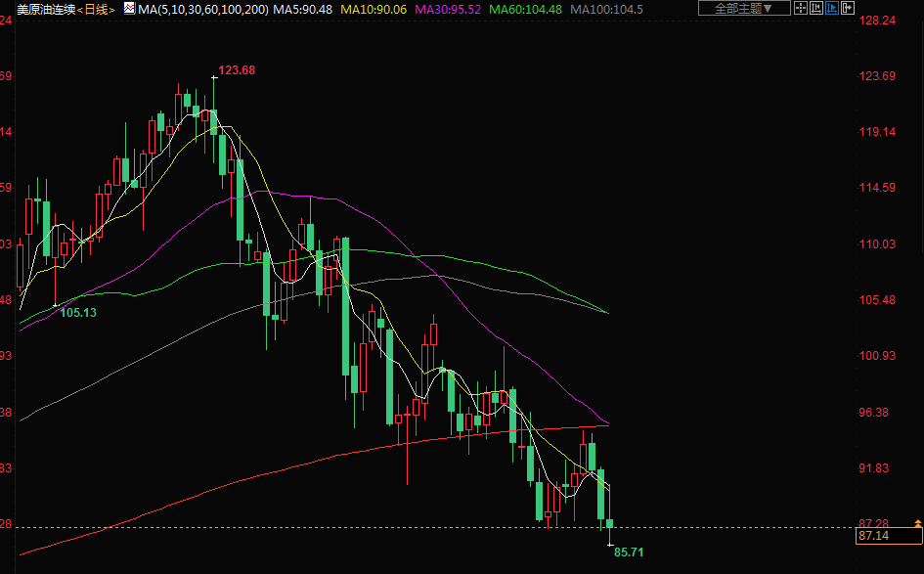Open the 日线 period selector
The height and width of the screenshot is (574, 924).
coord(97,9)
